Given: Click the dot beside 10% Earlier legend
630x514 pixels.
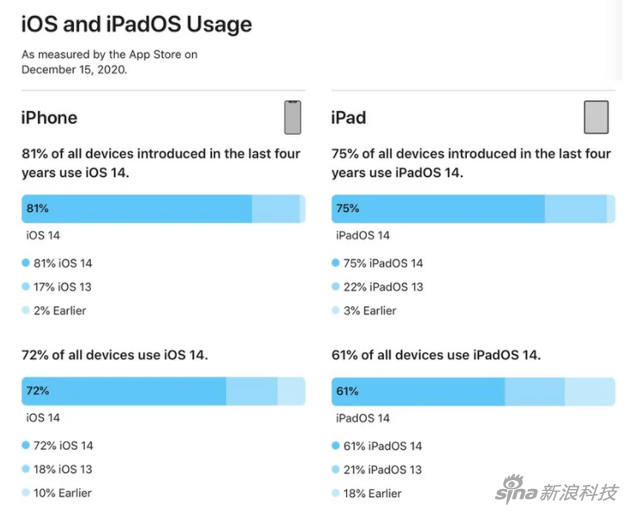Looking at the screenshot, I should tap(25, 493).
